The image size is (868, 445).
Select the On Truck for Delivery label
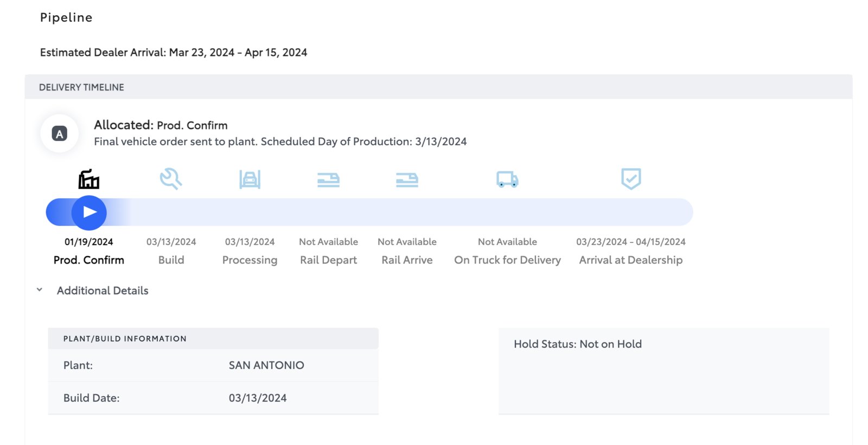click(507, 260)
